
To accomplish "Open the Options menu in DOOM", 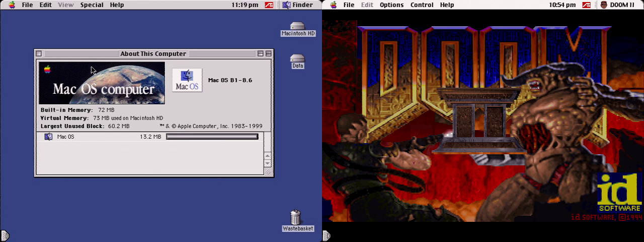I will tap(391, 5).
